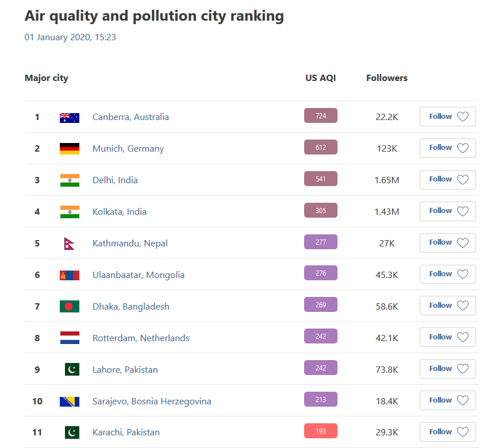Open the Kolkata, India city link
Image resolution: width=491 pixels, height=448 pixels.
point(120,212)
